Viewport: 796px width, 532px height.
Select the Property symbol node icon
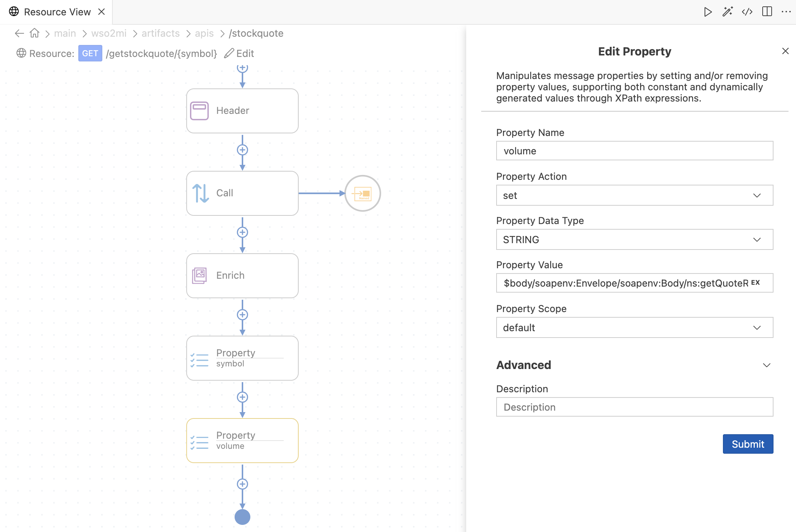pos(199,360)
